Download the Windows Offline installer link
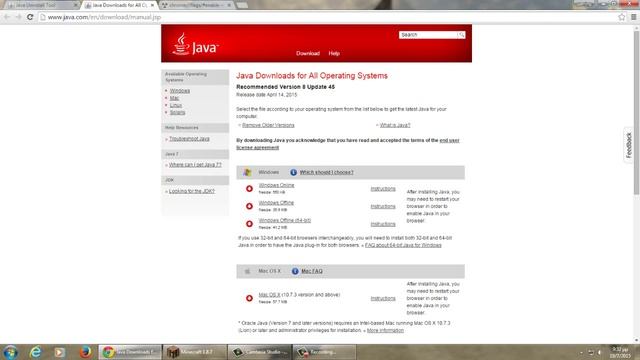The image size is (640, 360). coord(276,203)
